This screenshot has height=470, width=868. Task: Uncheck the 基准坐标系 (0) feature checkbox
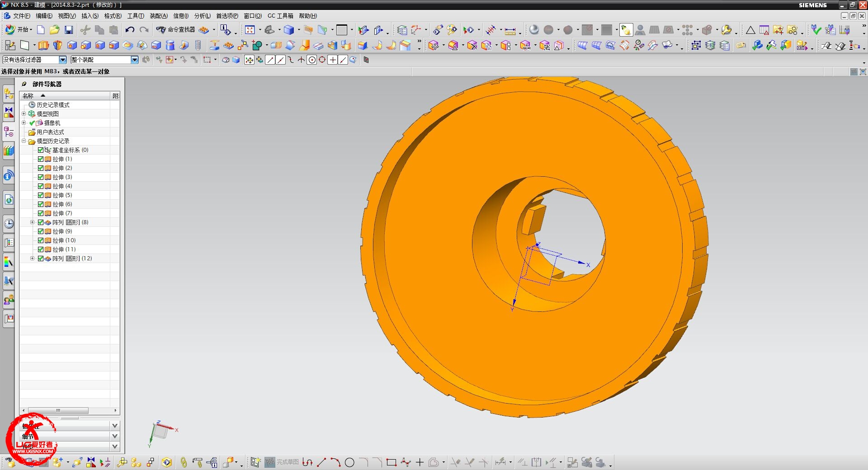pos(41,150)
